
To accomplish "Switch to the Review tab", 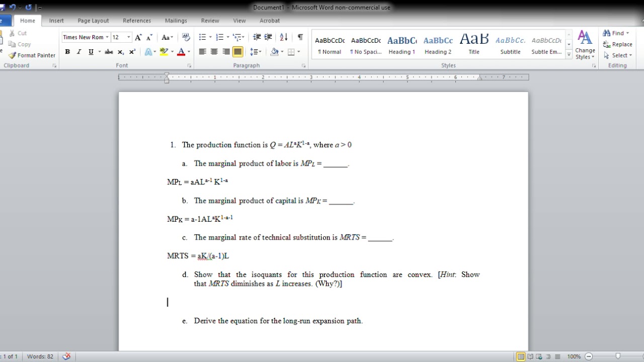I will (210, 21).
